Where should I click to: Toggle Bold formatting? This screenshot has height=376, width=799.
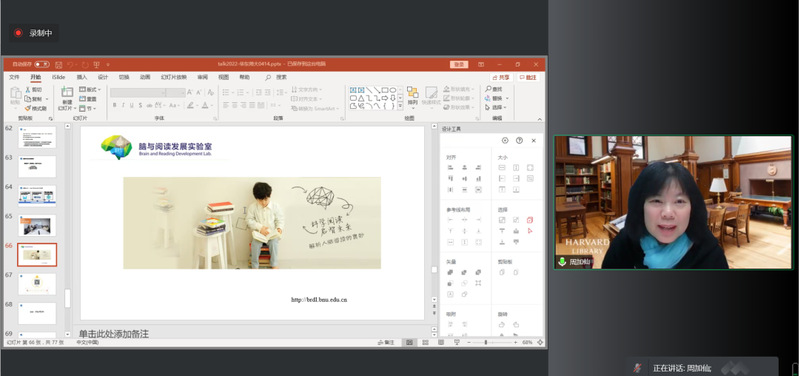[x=115, y=105]
